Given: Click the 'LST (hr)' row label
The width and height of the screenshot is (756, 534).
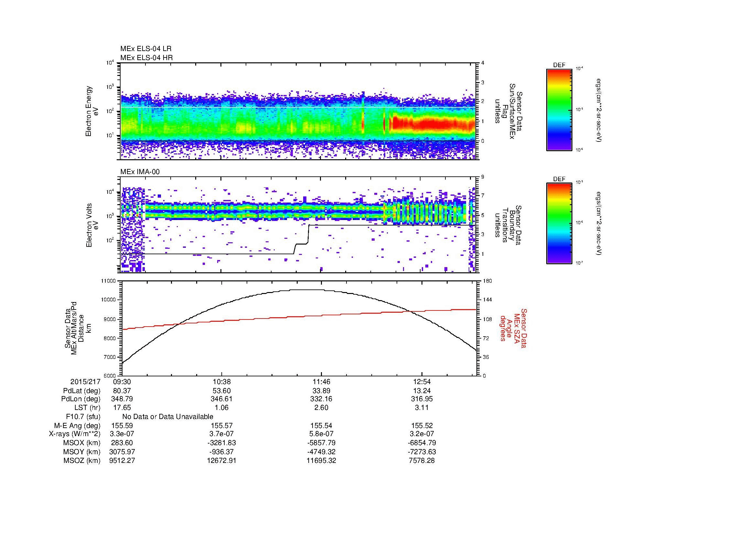Looking at the screenshot, I should tap(87, 408).
